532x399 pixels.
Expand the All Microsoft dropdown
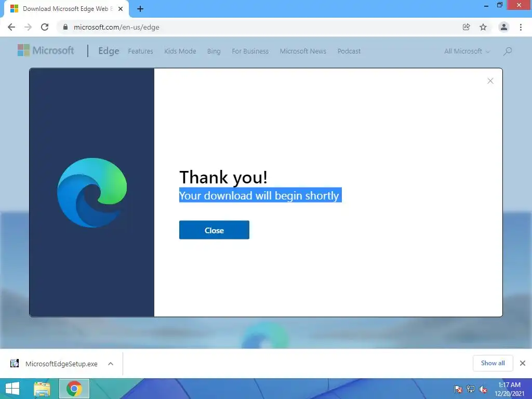[x=467, y=51]
